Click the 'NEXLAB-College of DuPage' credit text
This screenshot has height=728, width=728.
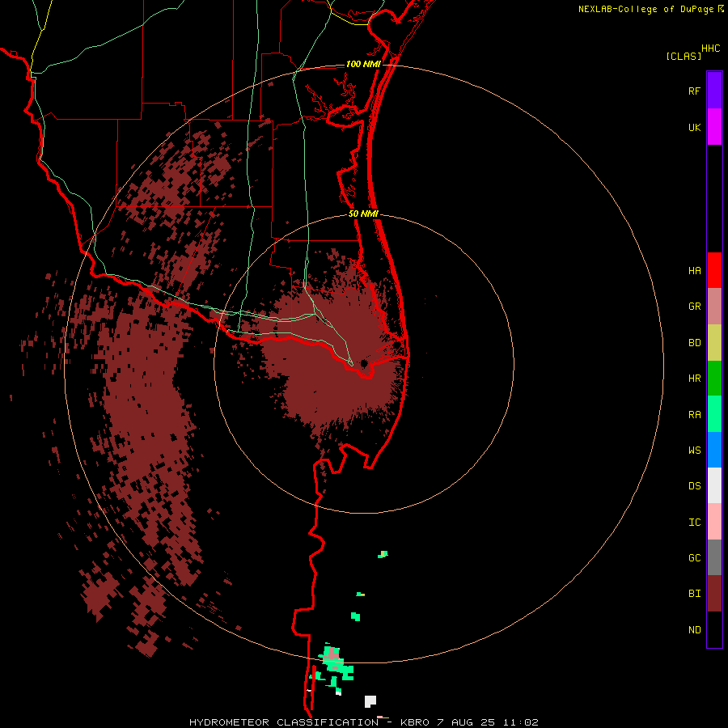645,9
